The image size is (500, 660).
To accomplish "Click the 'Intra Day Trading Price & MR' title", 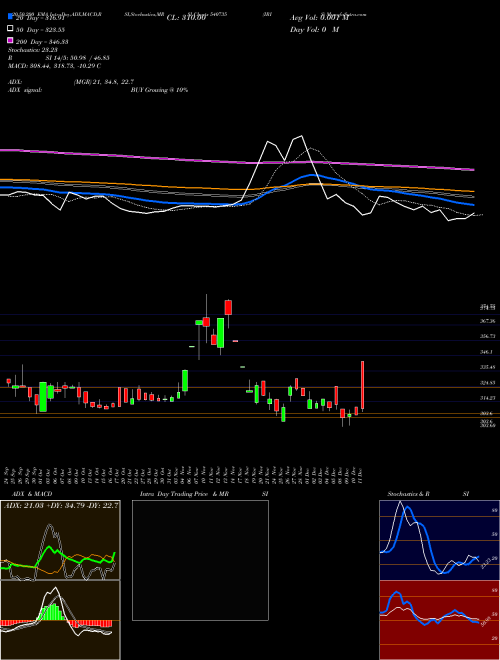I will click(184, 494).
